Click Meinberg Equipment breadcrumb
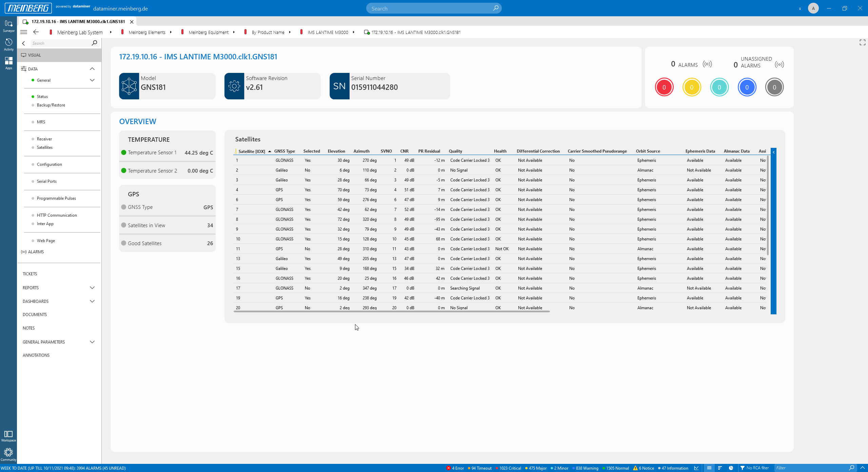868x472 pixels. (209, 32)
